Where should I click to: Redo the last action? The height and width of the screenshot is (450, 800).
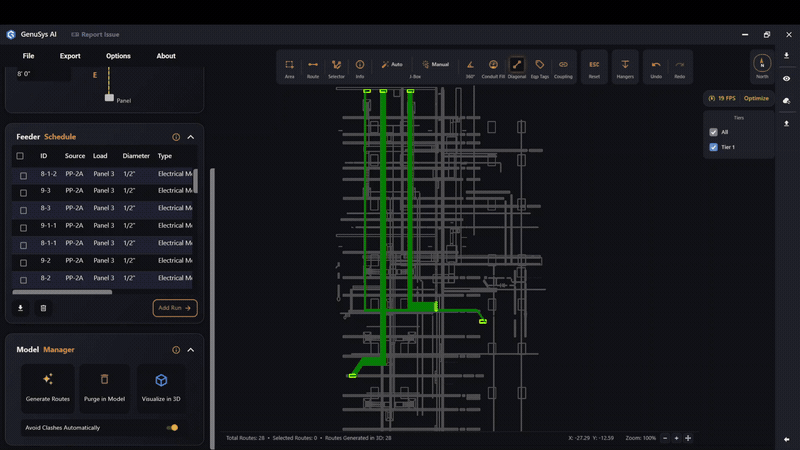coord(680,68)
